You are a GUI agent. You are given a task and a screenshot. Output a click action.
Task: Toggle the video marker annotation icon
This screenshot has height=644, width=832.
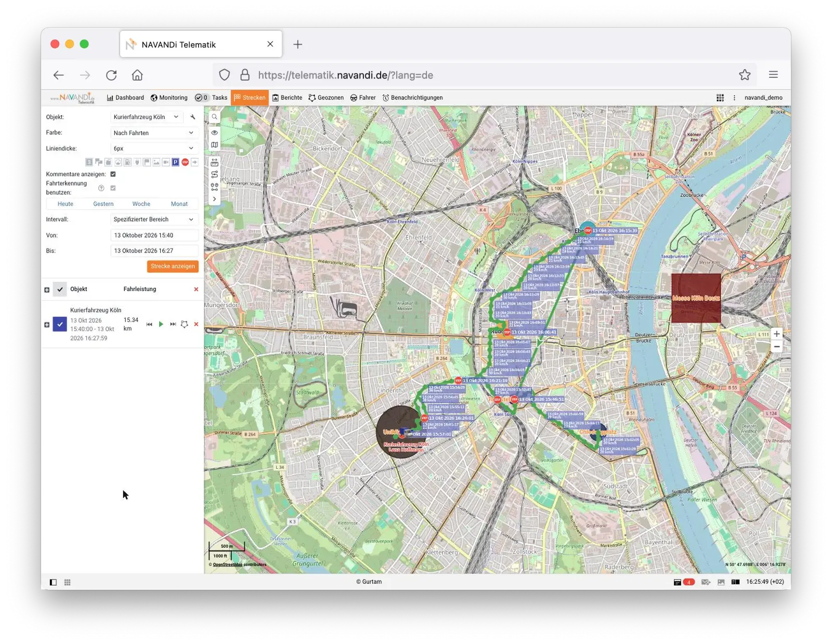pyautogui.click(x=166, y=162)
